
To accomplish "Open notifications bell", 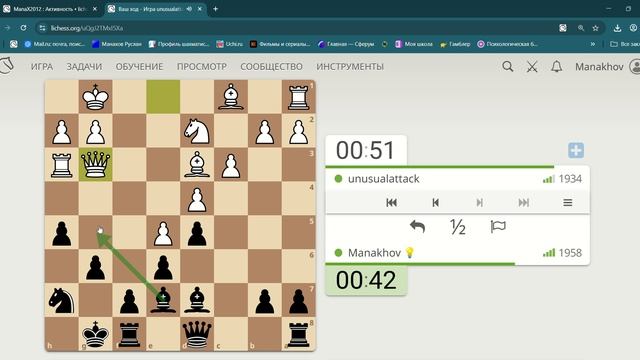I will click(557, 67).
